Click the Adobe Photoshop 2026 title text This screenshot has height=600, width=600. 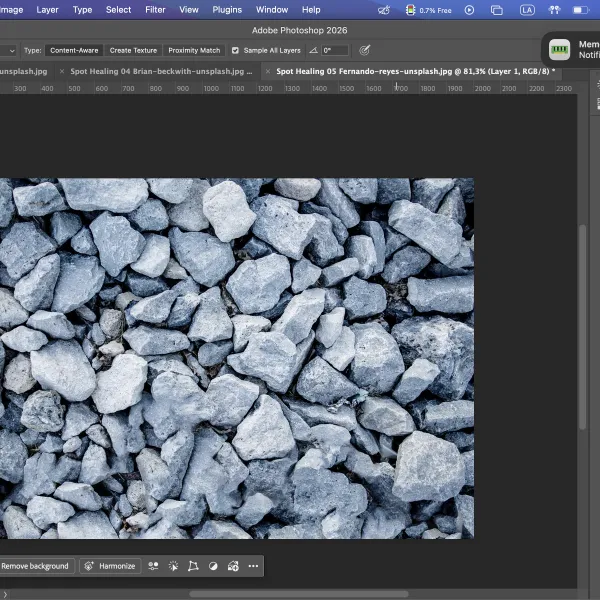[300, 31]
